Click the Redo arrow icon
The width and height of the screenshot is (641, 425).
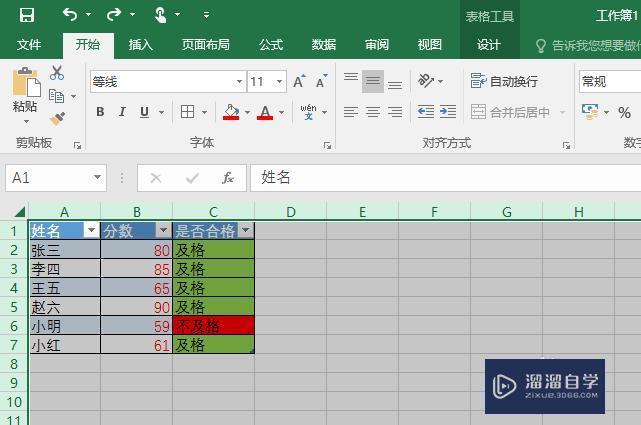tap(114, 15)
